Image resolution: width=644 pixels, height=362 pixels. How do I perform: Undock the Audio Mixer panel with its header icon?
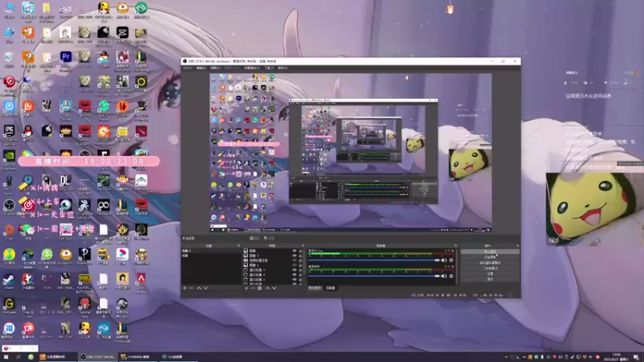[456, 245]
